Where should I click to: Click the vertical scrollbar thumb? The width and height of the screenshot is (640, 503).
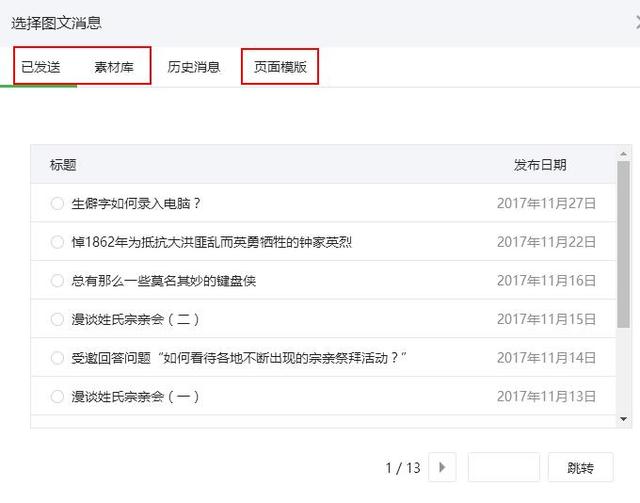tap(624, 260)
